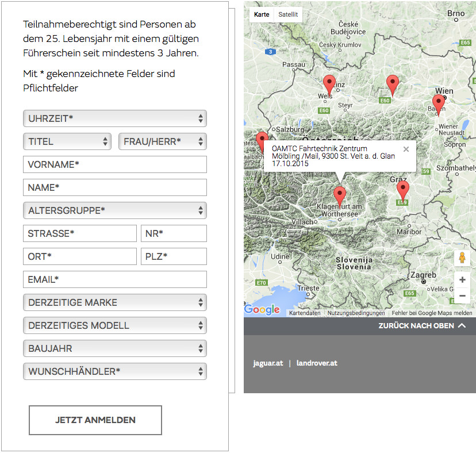Click the Passau label on the map
This screenshot has height=453, width=476.
[x=294, y=64]
